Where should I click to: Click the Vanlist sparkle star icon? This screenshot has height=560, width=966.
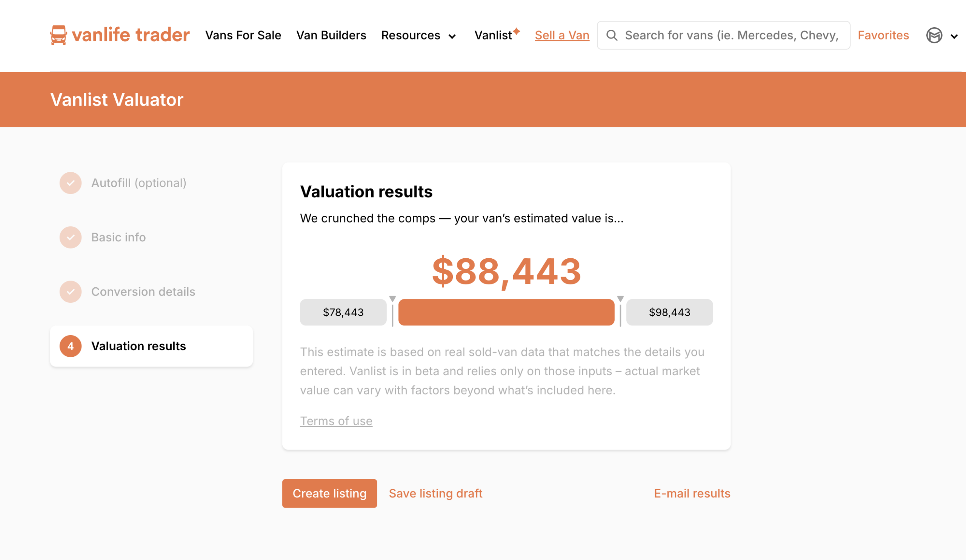[x=516, y=31]
